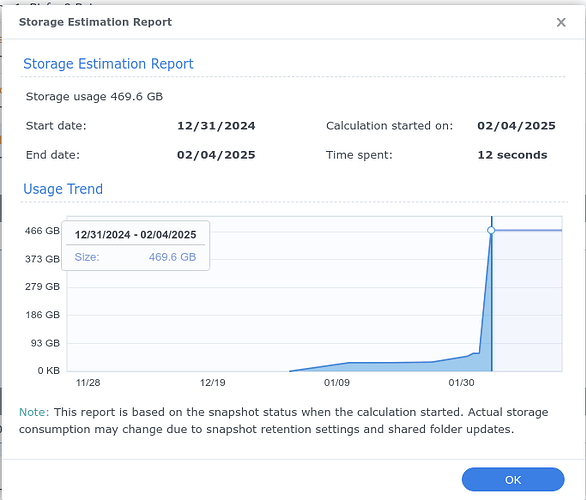Click the 0 KB axis label
586x500 pixels.
[x=49, y=371]
